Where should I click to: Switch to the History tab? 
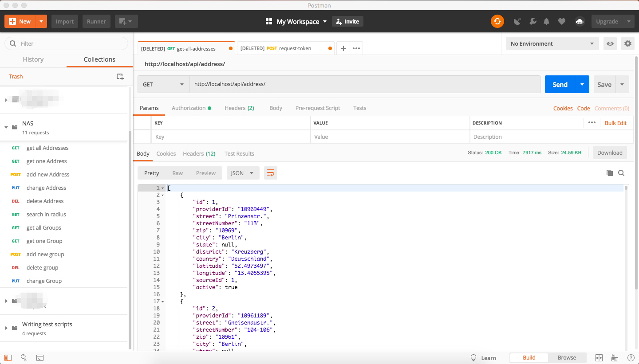tap(33, 59)
